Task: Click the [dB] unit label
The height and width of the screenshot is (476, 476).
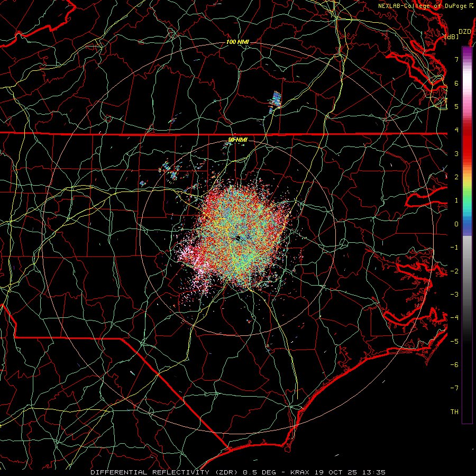Action: tap(452, 36)
